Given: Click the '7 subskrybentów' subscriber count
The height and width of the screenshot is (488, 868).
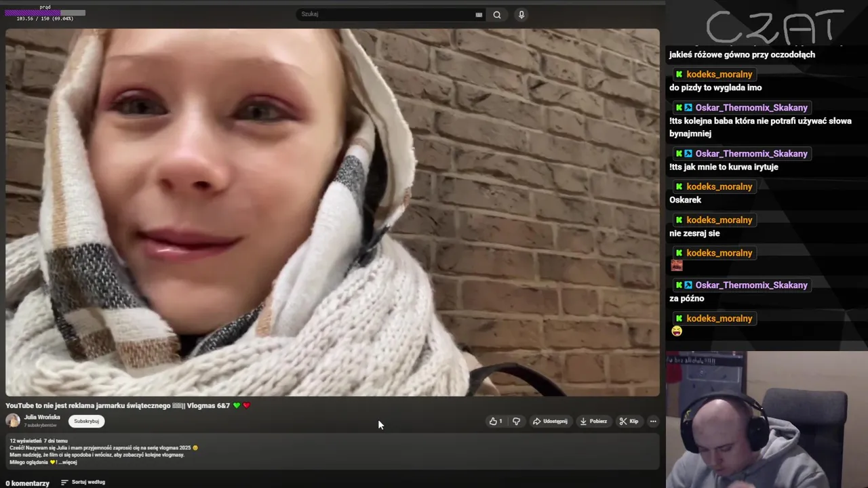Looking at the screenshot, I should tap(41, 425).
